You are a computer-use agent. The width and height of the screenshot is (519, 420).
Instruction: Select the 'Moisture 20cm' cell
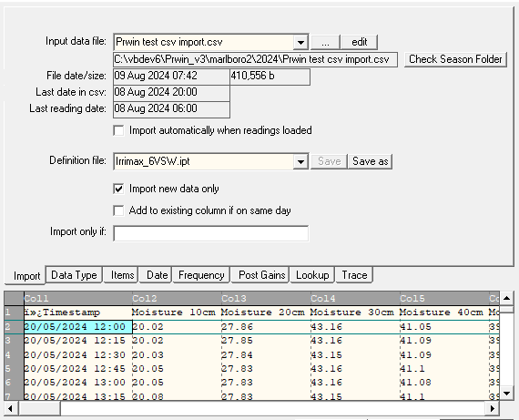pyautogui.click(x=266, y=312)
